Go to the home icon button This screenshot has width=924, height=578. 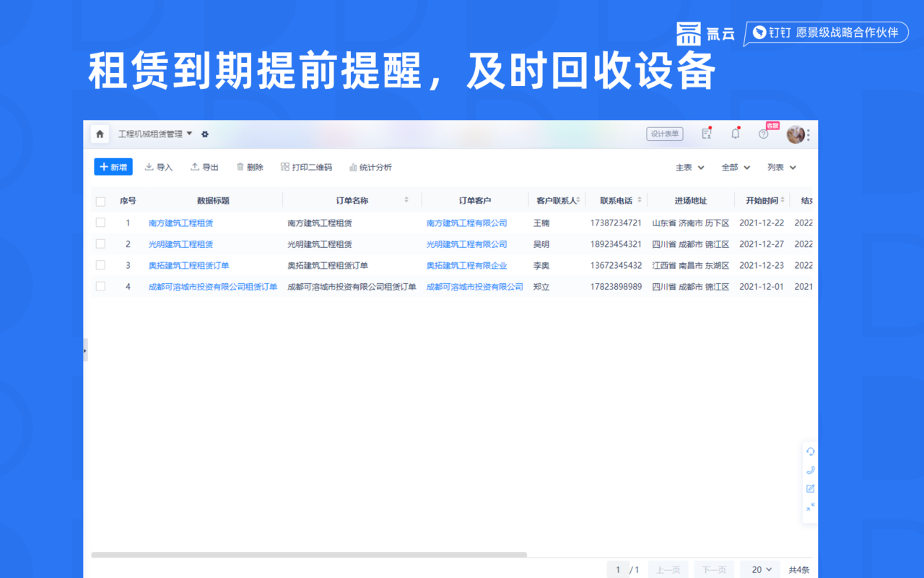point(100,134)
